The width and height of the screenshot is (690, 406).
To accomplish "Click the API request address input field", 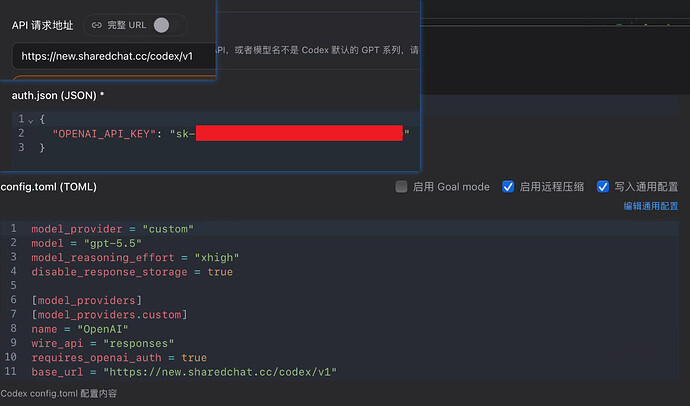I will 114,56.
